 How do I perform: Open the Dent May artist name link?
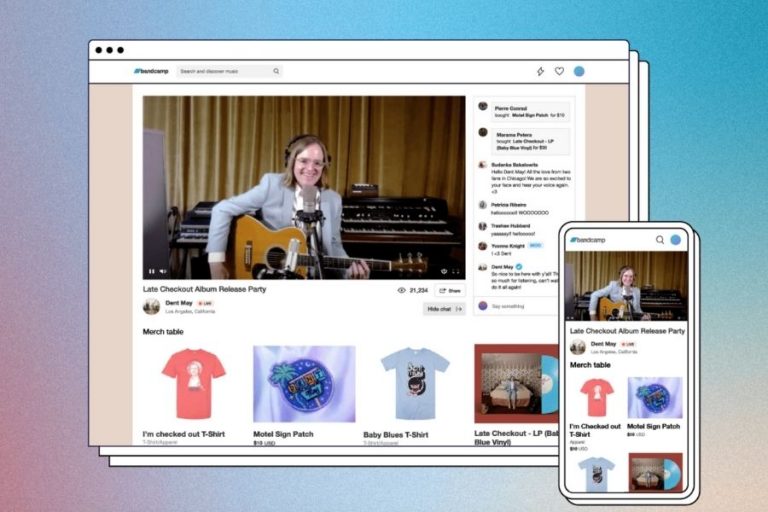[x=179, y=303]
